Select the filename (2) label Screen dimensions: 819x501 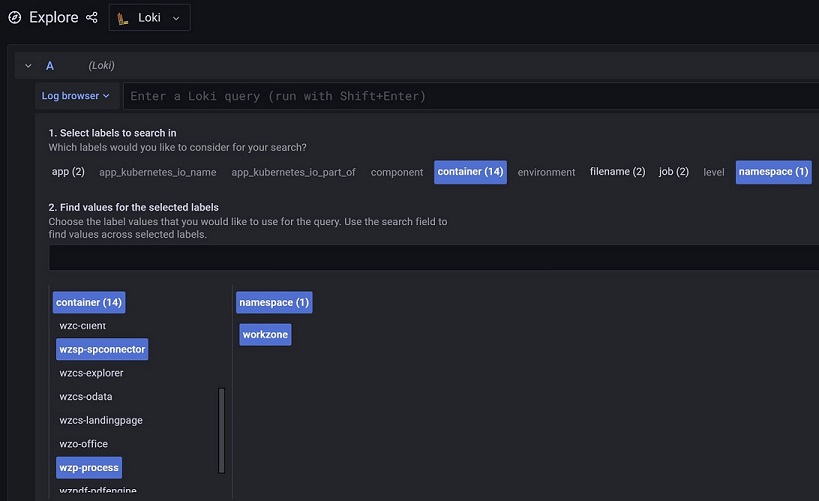point(617,172)
